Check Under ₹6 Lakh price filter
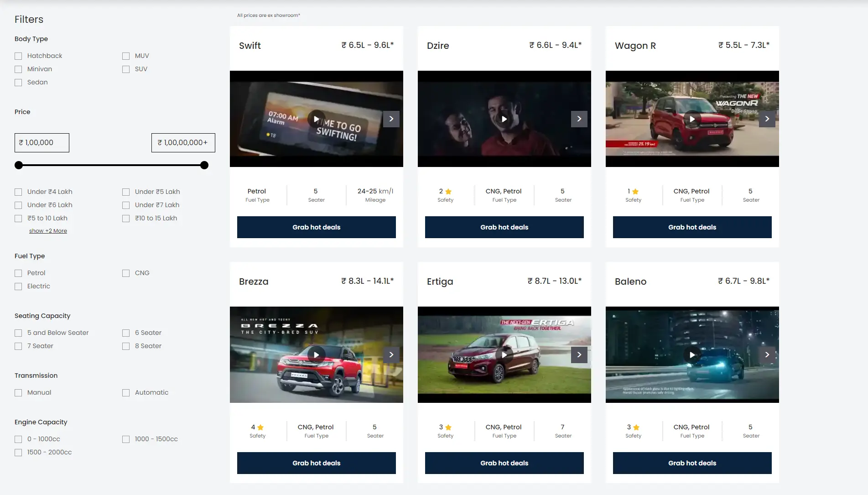The image size is (868, 495). click(18, 205)
